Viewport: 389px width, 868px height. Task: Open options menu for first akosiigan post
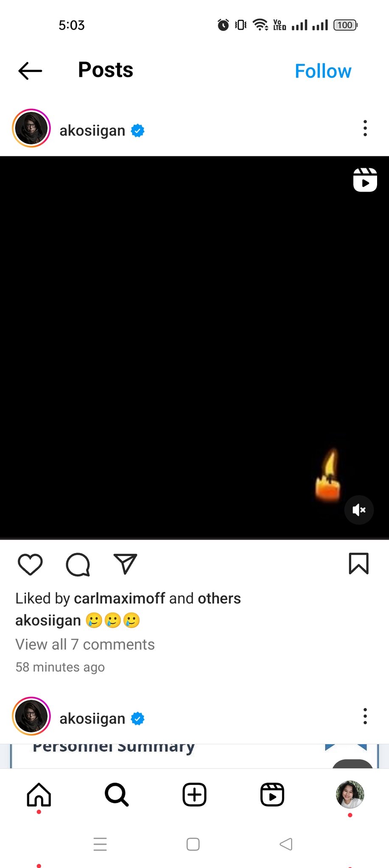(365, 128)
